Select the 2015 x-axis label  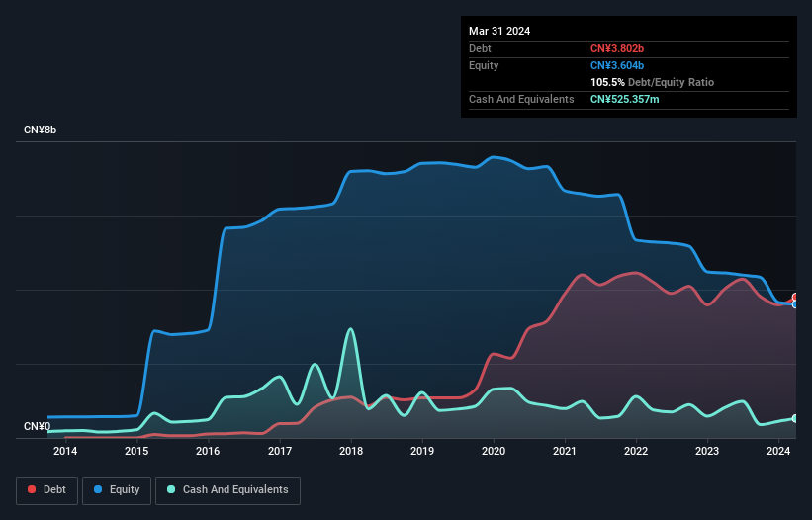click(136, 451)
